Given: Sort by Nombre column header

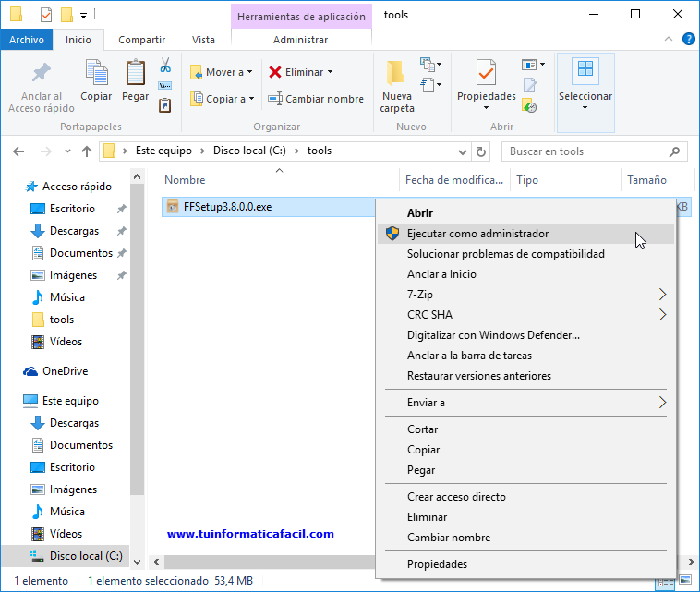Looking at the screenshot, I should click(x=185, y=180).
